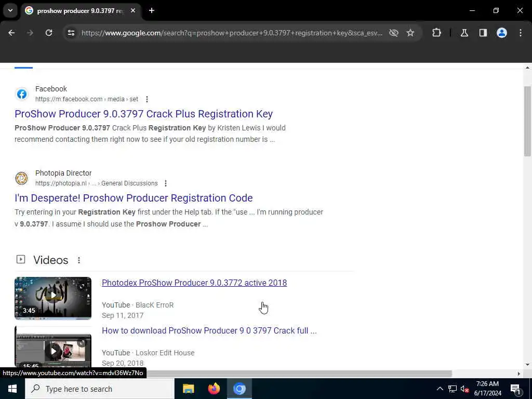Viewport: 532px width, 399px height.
Task: Open ProShow Producer 9.0.3797 Crack Plus link
Action: pos(143,114)
